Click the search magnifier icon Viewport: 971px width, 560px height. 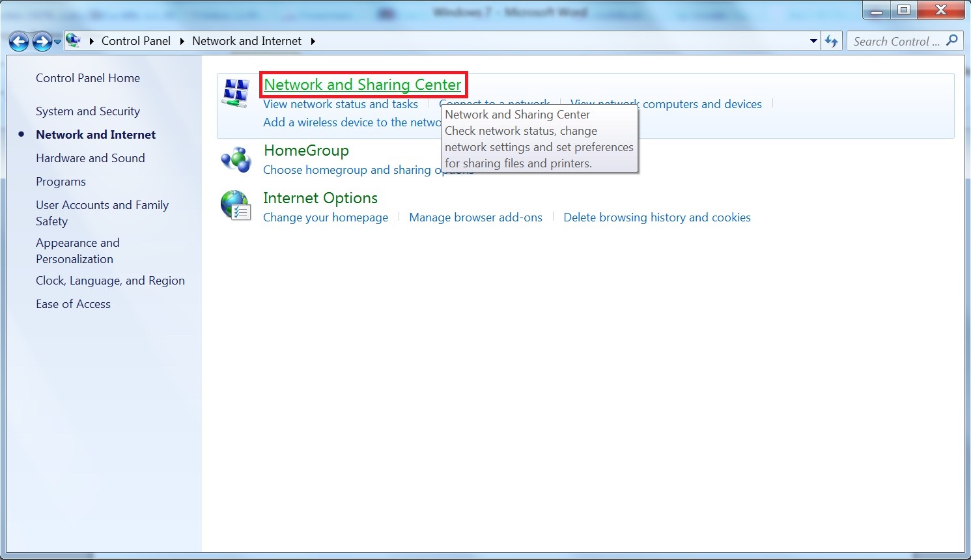(952, 40)
